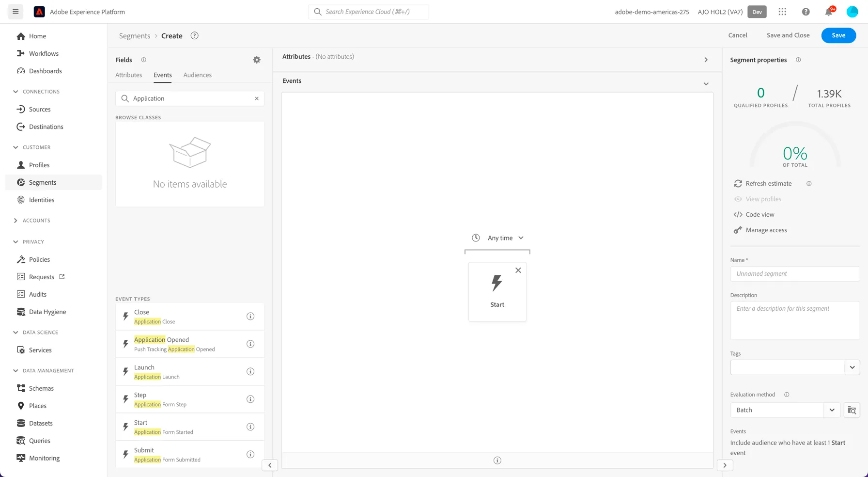Expand the Attributes container
Image resolution: width=868 pixels, height=477 pixels.
point(706,60)
